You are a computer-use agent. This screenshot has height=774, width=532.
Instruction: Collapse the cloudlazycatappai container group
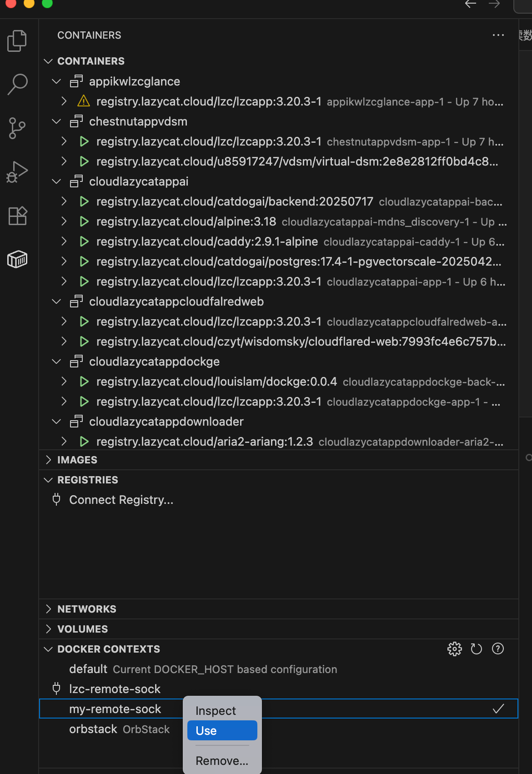coord(56,181)
